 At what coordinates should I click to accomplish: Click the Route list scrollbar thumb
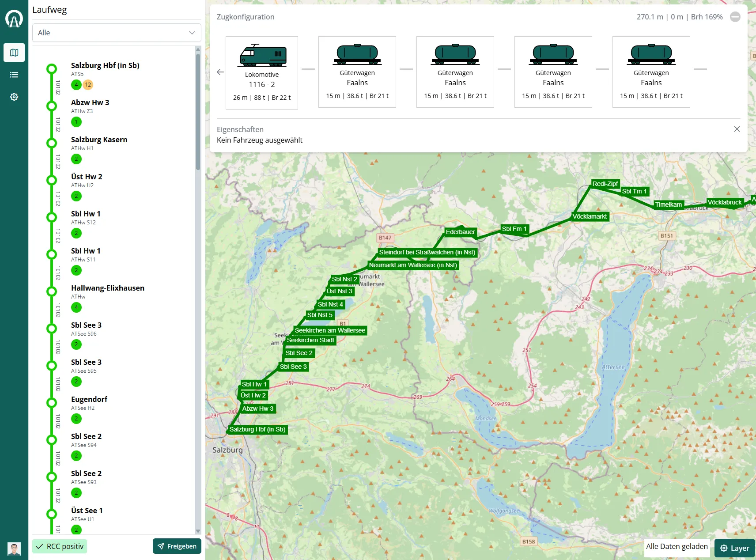pyautogui.click(x=198, y=110)
